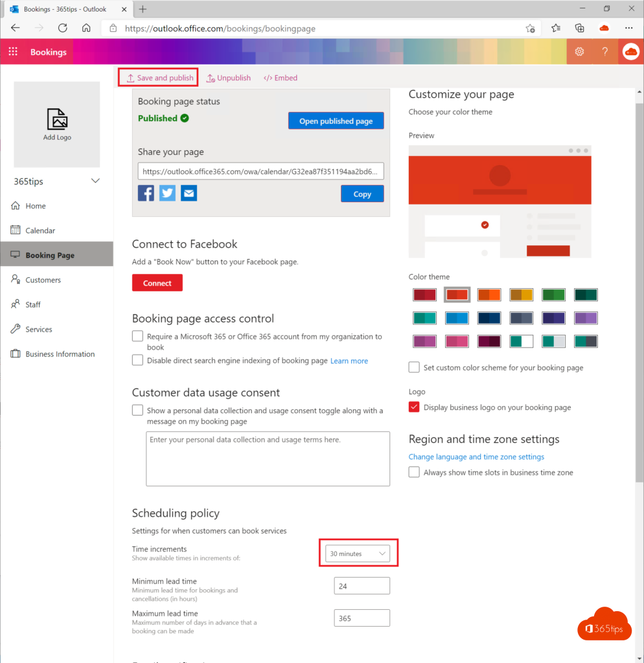Click Embed in the toolbar
644x663 pixels.
pos(281,78)
